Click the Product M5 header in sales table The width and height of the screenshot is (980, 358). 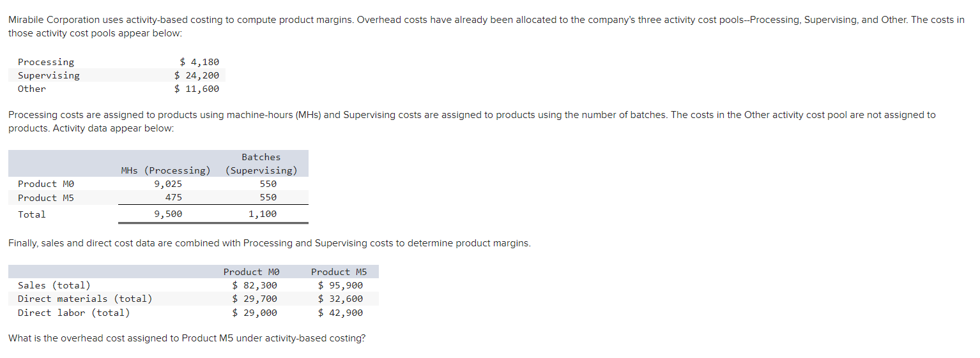[x=339, y=272]
